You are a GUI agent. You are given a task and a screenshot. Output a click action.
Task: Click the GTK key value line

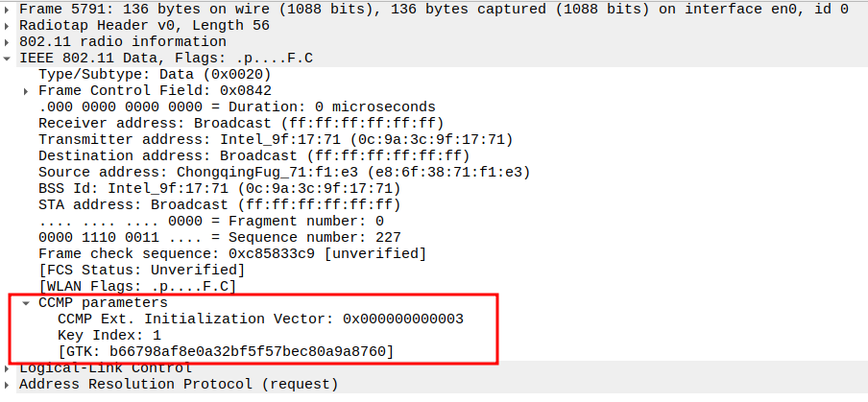pos(226,351)
